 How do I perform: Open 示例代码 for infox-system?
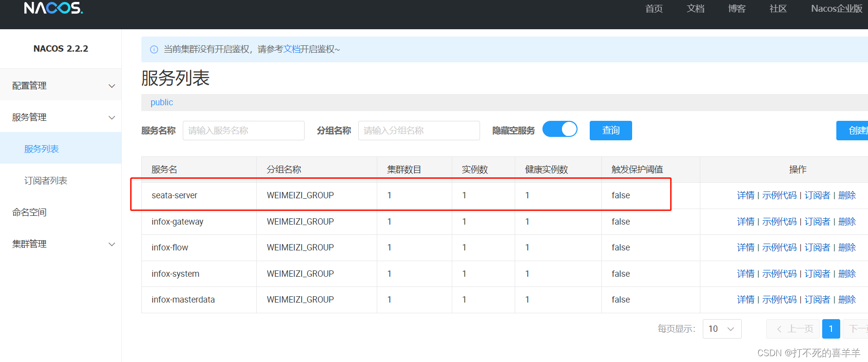pyautogui.click(x=779, y=274)
